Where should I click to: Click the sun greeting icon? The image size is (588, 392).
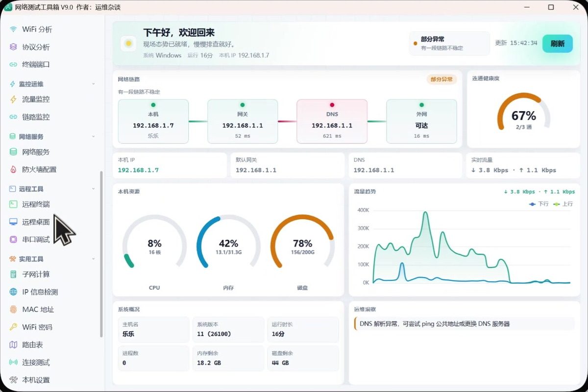[x=128, y=43]
